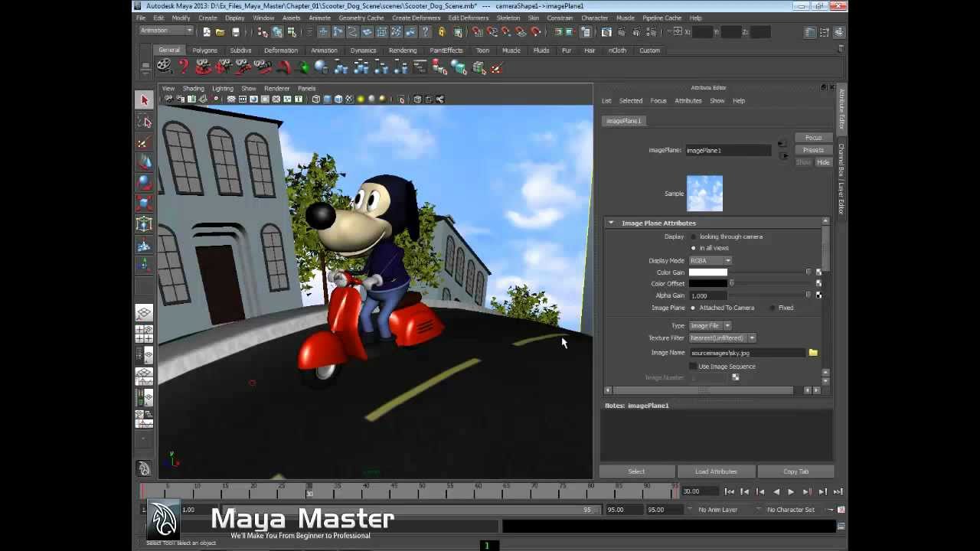The image size is (980, 551).
Task: Open the Animation menu set dropdown
Action: (x=166, y=31)
